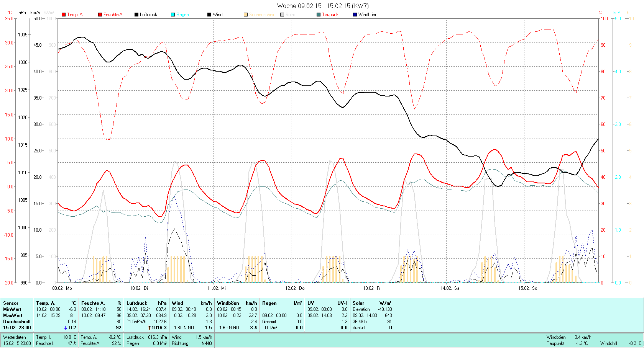Click the Taupunkt legend label
Image resolution: width=644 pixels, height=348 pixels.
tap(331, 15)
